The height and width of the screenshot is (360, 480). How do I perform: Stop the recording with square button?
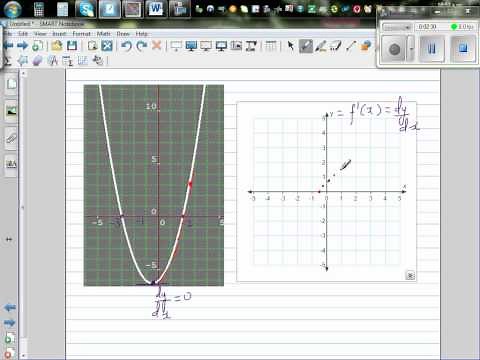click(463, 49)
